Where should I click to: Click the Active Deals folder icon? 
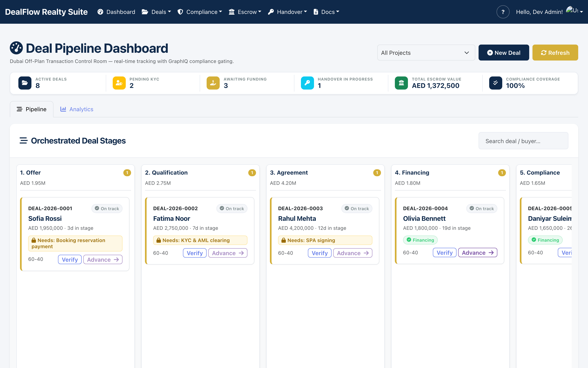[25, 83]
